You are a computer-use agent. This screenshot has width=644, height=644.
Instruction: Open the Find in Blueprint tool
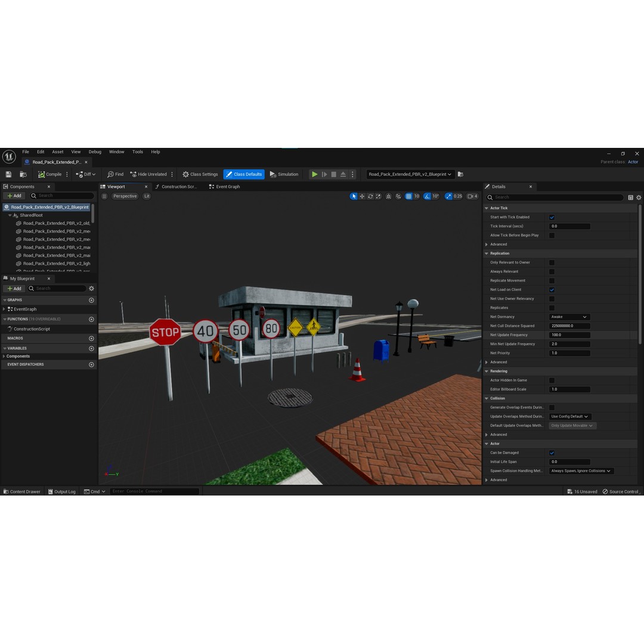114,174
